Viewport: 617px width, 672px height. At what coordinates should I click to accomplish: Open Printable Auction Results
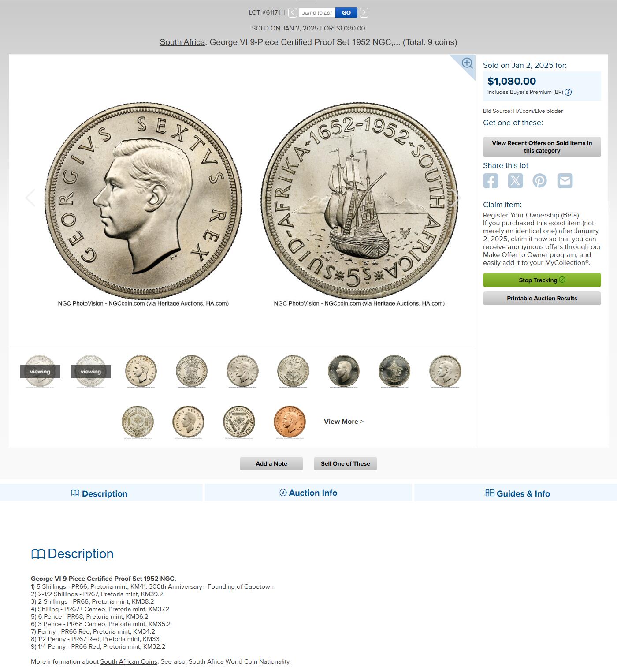point(542,298)
